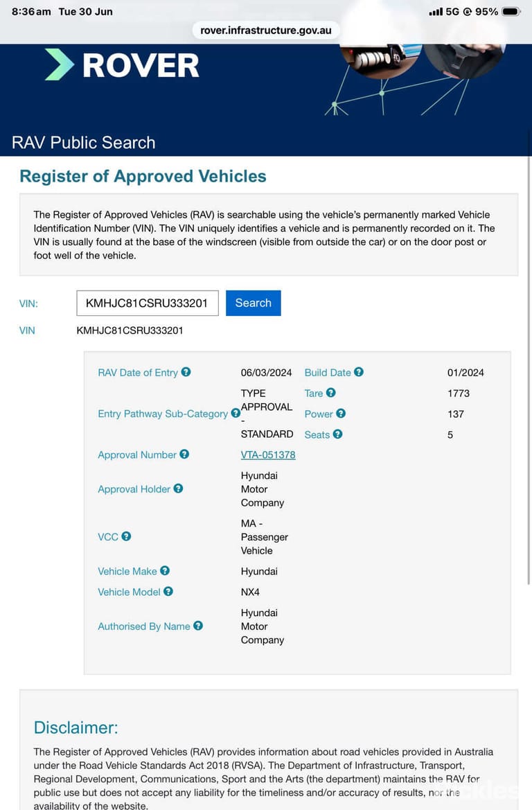This screenshot has width=532, height=810.
Task: Click the question mark icon beside Seats
Action: [338, 434]
